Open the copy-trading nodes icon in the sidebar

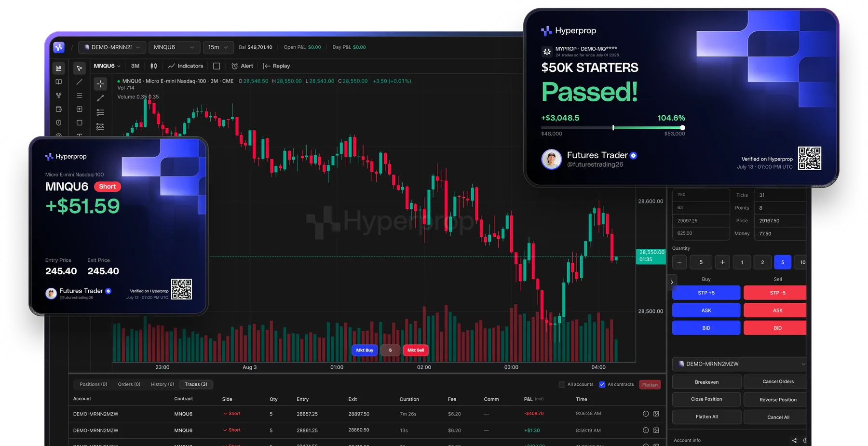click(58, 95)
